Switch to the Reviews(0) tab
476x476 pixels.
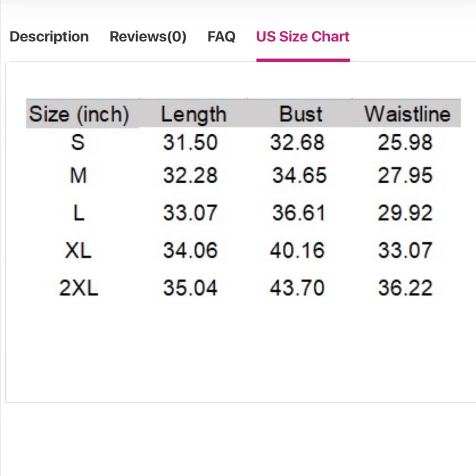point(148,37)
